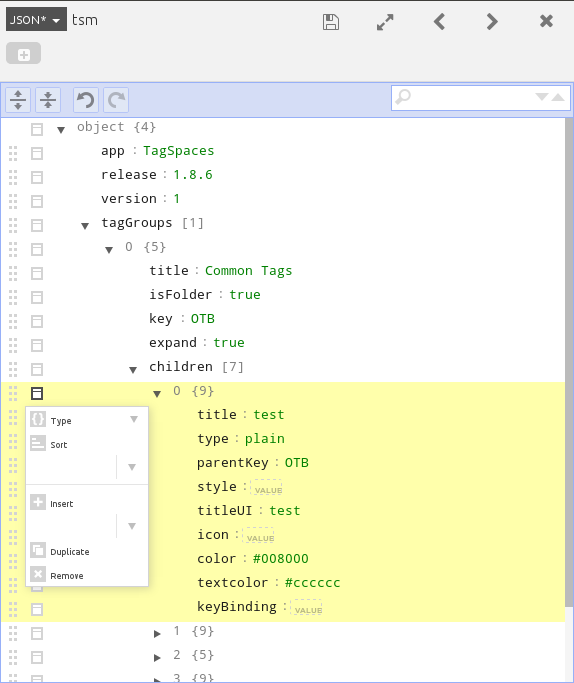Open actions menu for root object row
The width and height of the screenshot is (574, 683).
[x=37, y=129]
